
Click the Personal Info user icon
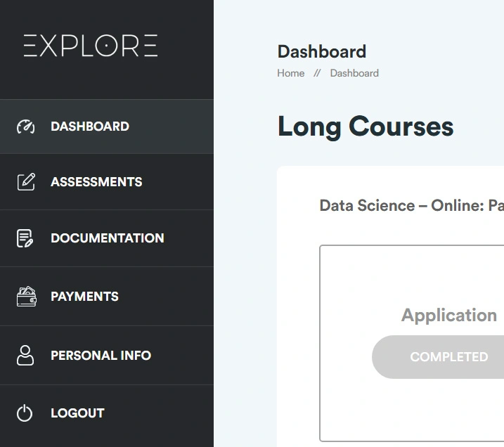[25, 356]
